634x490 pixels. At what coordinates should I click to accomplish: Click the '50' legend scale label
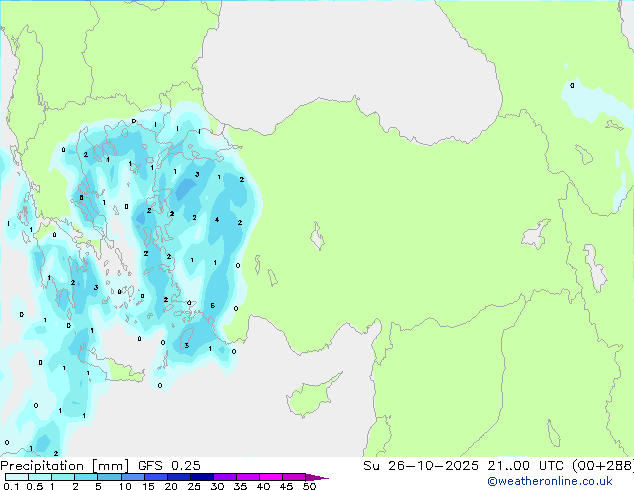tap(309, 486)
